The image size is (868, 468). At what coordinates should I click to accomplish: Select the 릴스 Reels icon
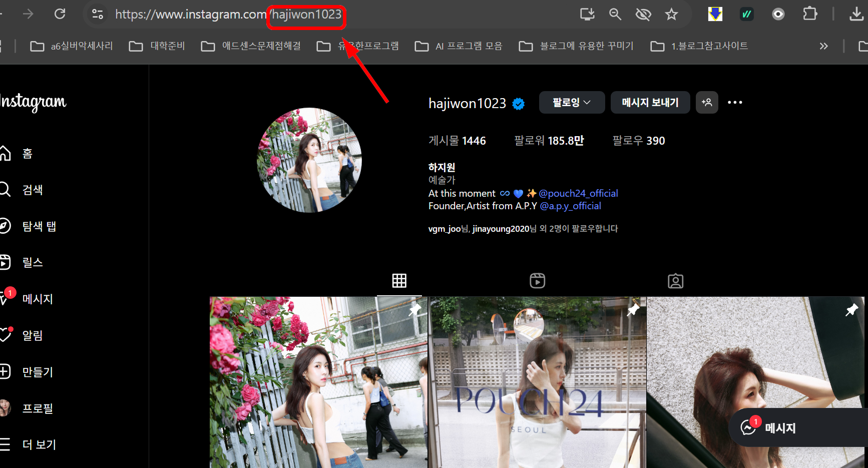pyautogui.click(x=5, y=262)
